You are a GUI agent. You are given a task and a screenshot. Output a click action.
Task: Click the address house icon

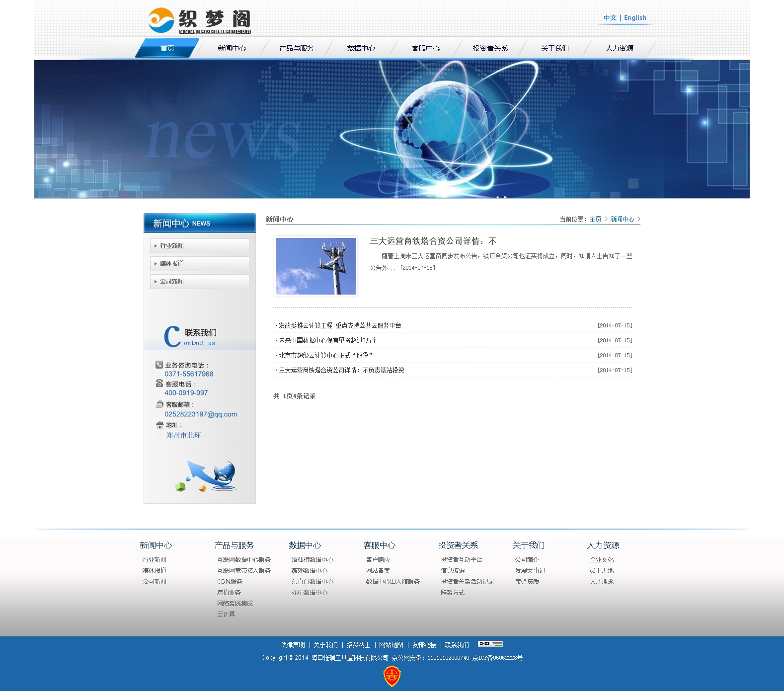(x=159, y=425)
